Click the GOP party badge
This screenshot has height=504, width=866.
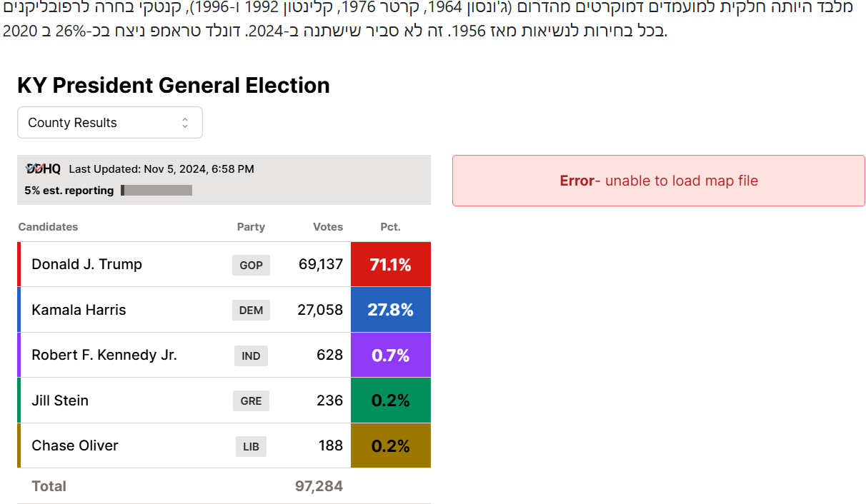[x=251, y=265]
